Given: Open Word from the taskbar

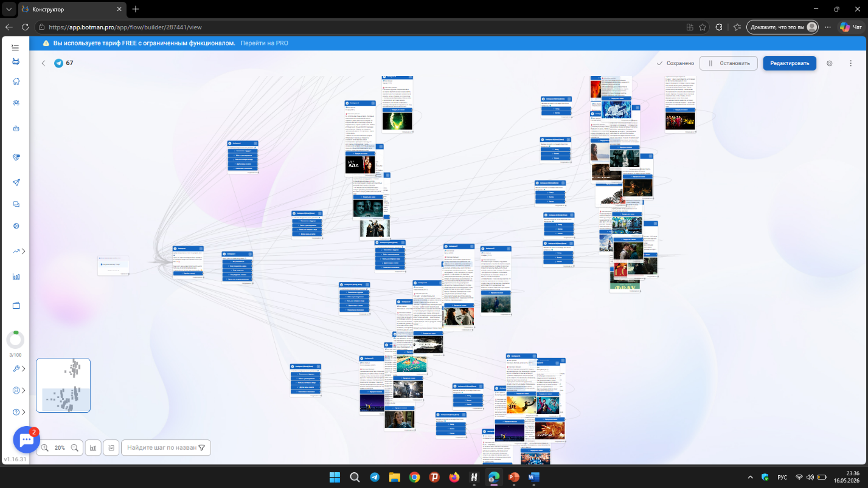Looking at the screenshot, I should [x=533, y=477].
